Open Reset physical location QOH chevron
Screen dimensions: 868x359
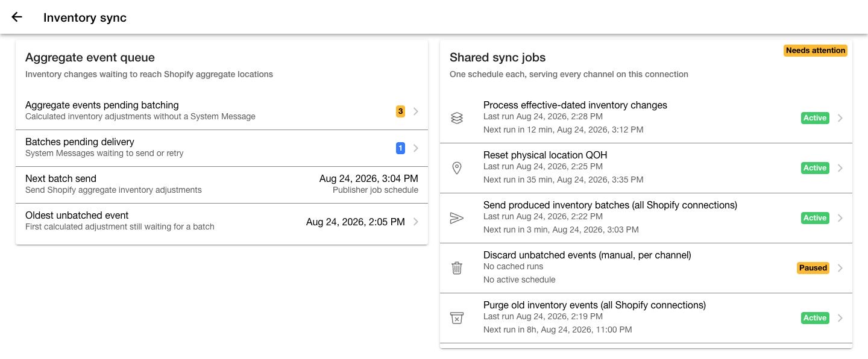coord(840,168)
